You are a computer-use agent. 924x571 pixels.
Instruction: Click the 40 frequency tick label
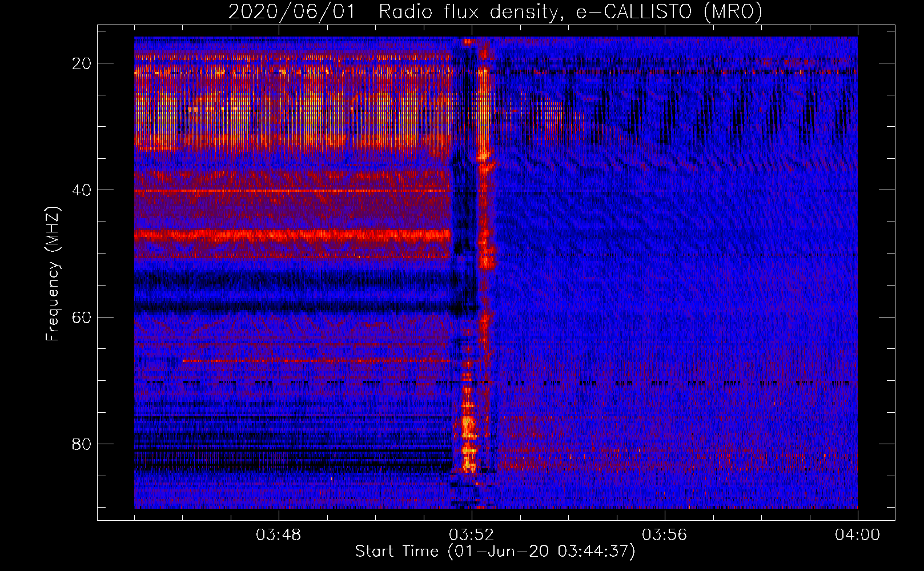click(x=82, y=190)
